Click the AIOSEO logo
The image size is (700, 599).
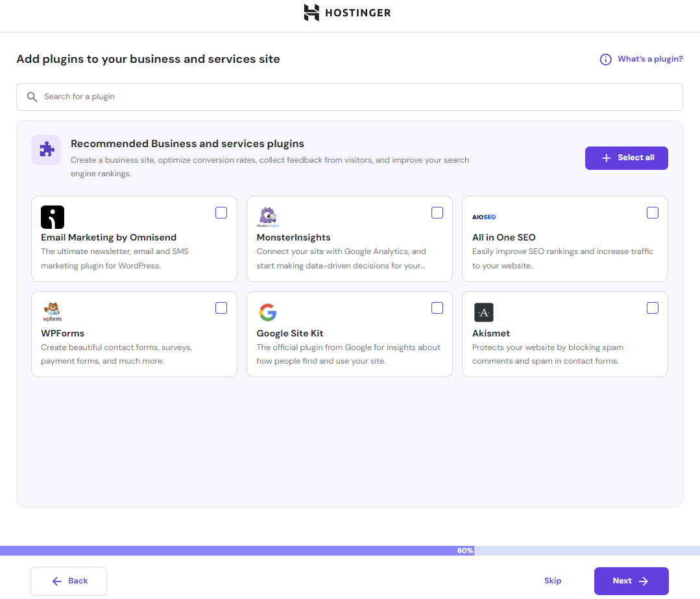coord(484,217)
